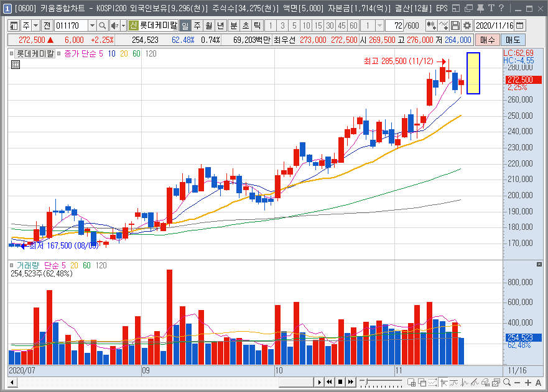Open the chart settings gear icon
Viewport: 548px width, 392px height.
pos(467,25)
